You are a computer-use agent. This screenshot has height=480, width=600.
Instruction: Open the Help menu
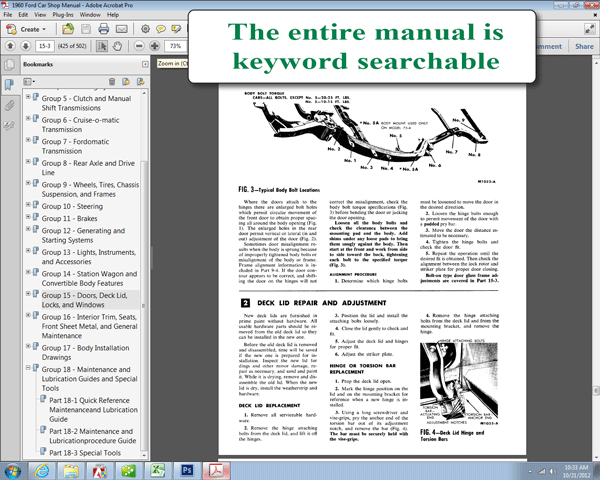click(113, 15)
